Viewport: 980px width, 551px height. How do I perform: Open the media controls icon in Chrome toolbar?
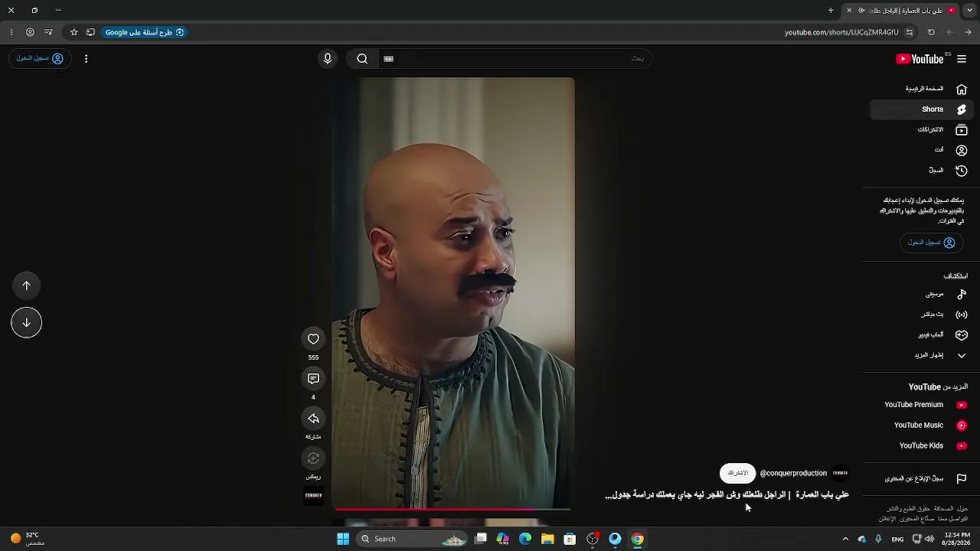pos(48,32)
